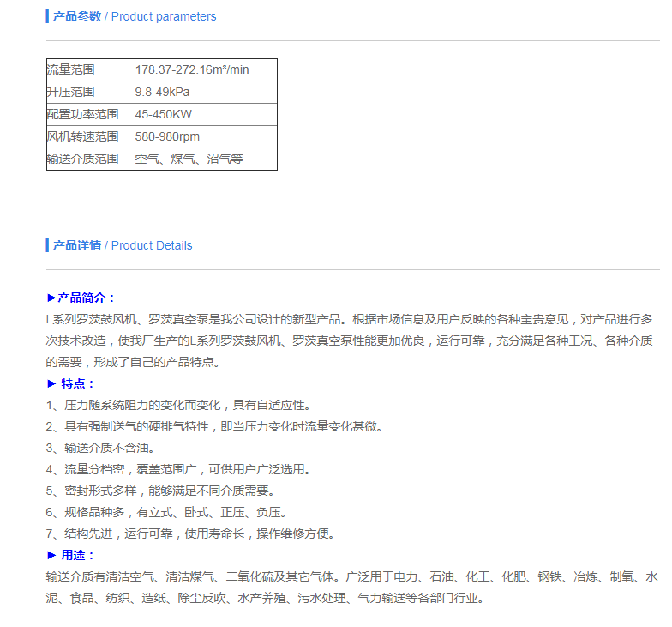Select the '45-450KW' value cell
The height and width of the screenshot is (627, 672).
[206, 115]
